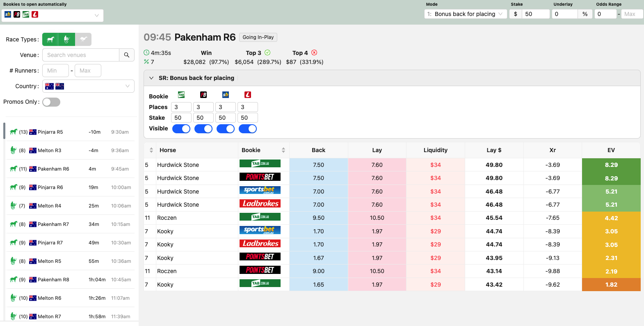Open Melton R5 race at 10:36am
Viewport: 644px width, 326px height.
coord(71,261)
